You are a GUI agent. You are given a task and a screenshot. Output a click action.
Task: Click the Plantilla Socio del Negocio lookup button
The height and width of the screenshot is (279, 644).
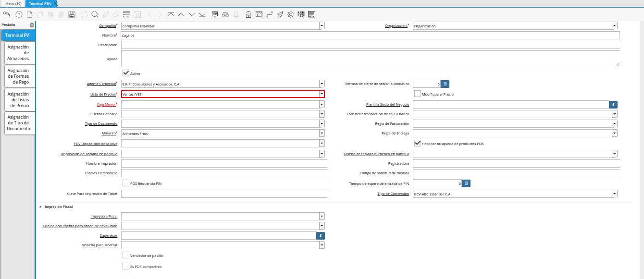(613, 104)
